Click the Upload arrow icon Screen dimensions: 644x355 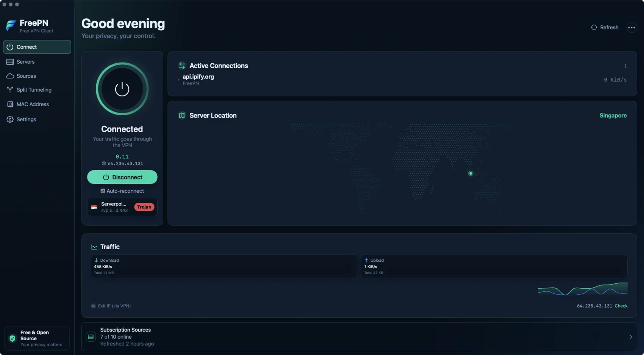point(366,260)
